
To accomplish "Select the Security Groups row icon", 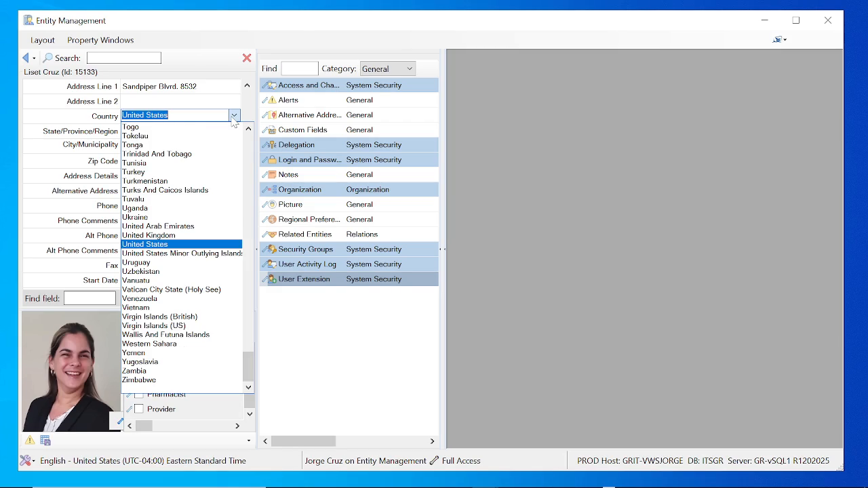I will click(x=271, y=249).
